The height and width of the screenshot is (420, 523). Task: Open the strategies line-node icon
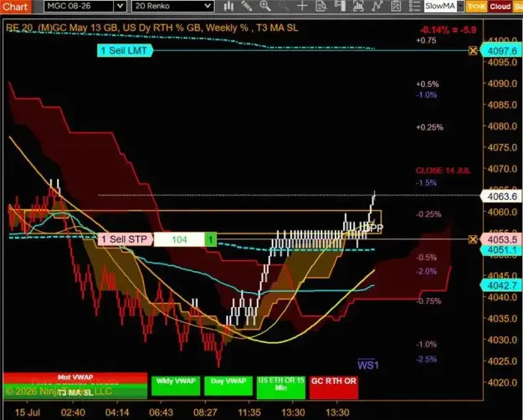(377, 6)
